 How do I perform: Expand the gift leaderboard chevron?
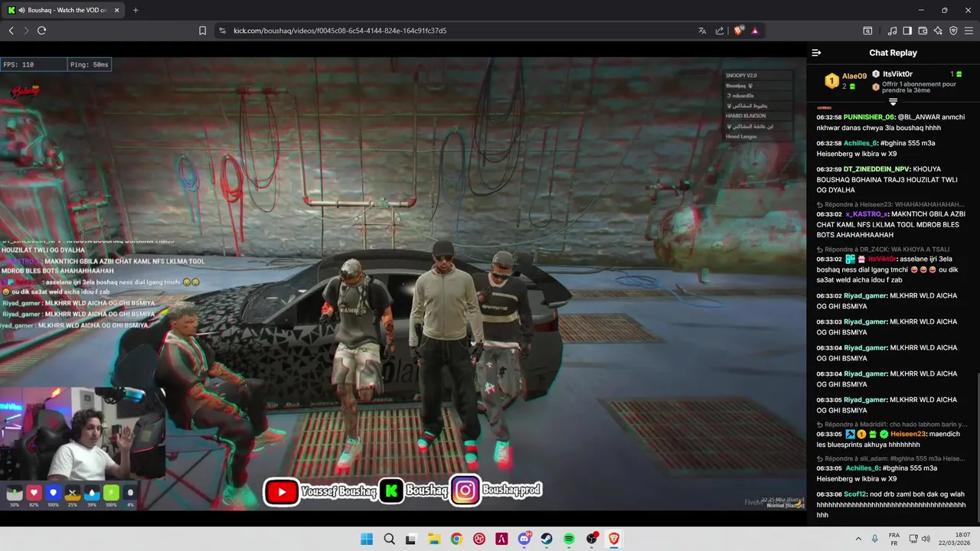pyautogui.click(x=893, y=102)
